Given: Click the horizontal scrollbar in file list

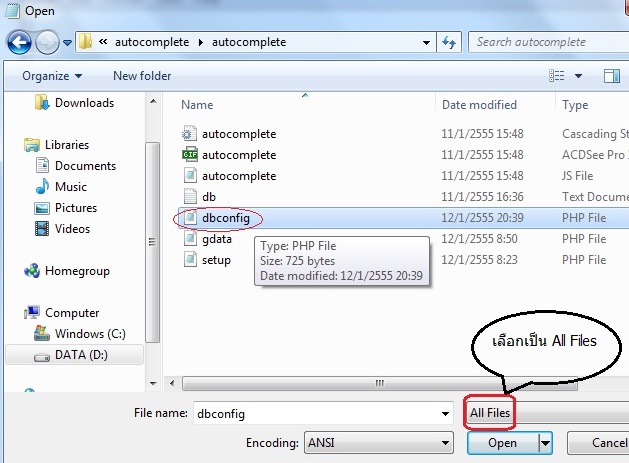Looking at the screenshot, I should pyautogui.click(x=378, y=383).
